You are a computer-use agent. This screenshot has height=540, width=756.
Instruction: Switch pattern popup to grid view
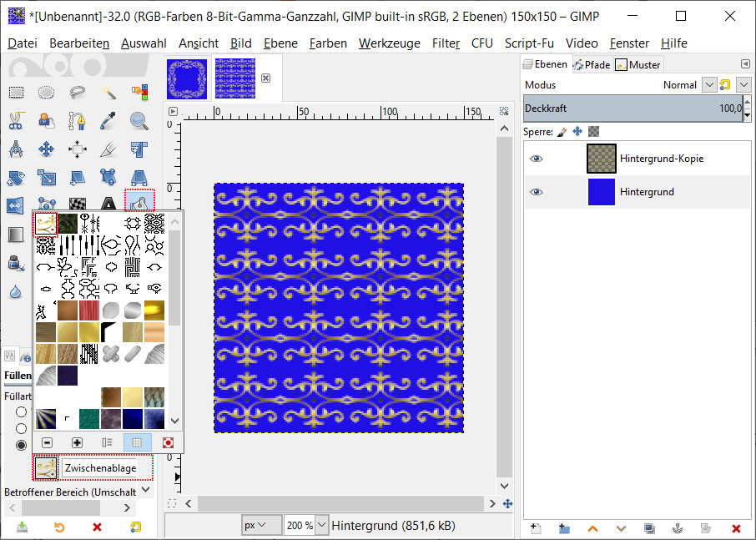click(x=138, y=442)
